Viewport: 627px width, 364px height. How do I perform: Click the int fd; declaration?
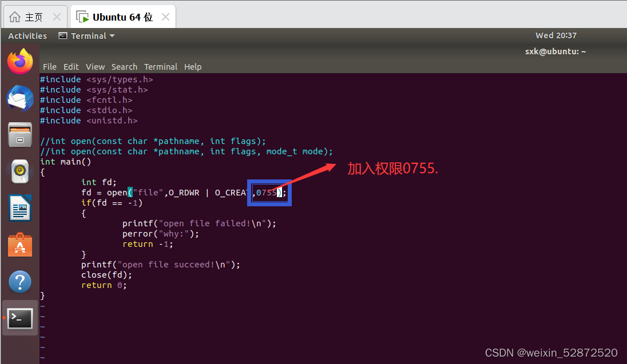(x=99, y=182)
